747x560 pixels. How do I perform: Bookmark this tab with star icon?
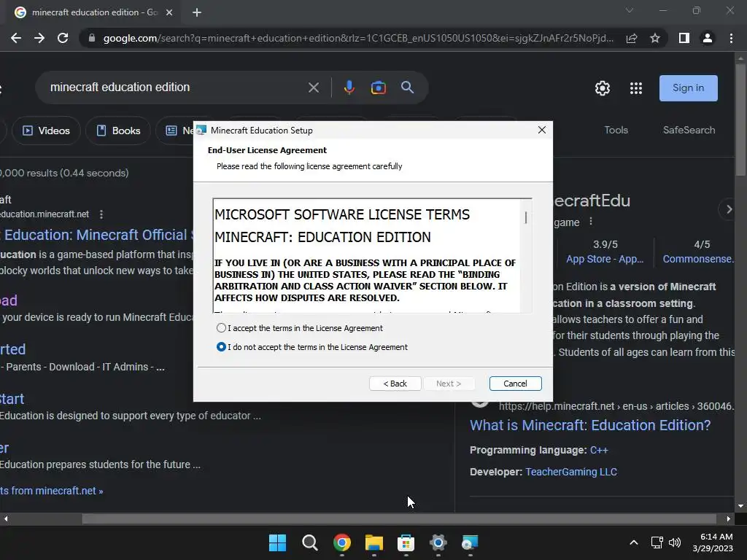pyautogui.click(x=655, y=38)
